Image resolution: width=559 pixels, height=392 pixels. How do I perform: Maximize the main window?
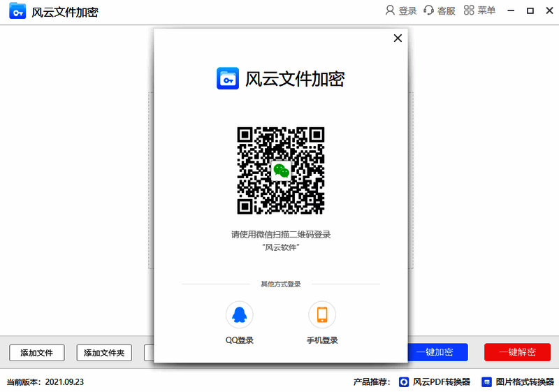[530, 10]
